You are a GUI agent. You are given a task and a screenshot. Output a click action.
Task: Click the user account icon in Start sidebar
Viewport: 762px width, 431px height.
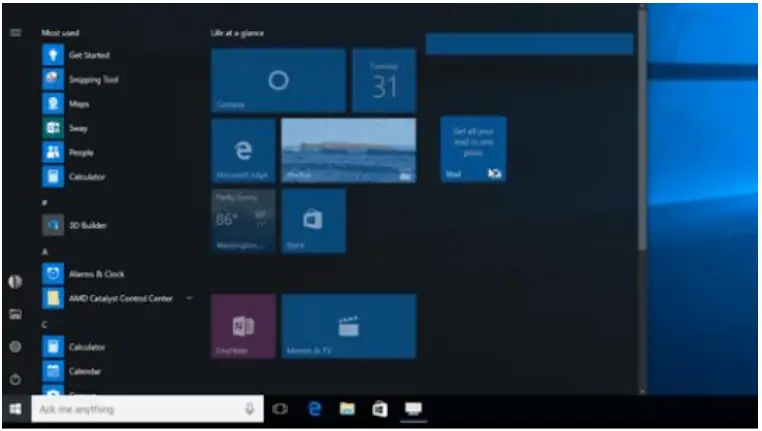pos(16,282)
